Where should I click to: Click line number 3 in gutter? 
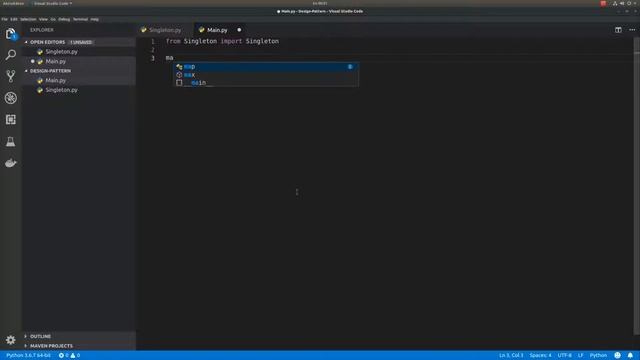coord(153,58)
